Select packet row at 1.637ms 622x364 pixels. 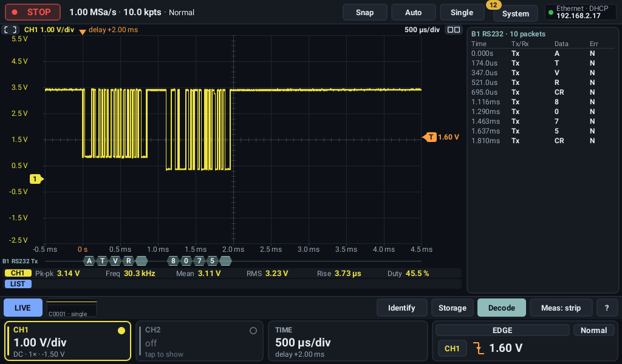pos(542,131)
